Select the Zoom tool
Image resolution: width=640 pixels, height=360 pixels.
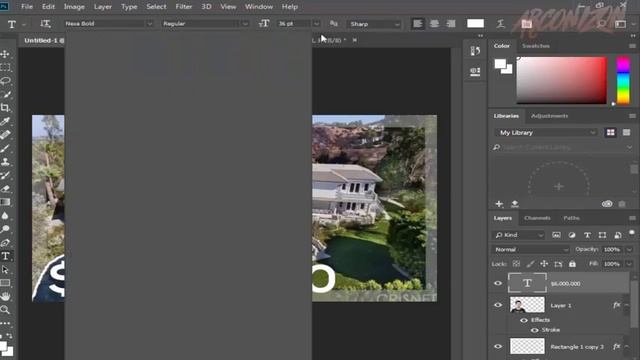[x=5, y=310]
